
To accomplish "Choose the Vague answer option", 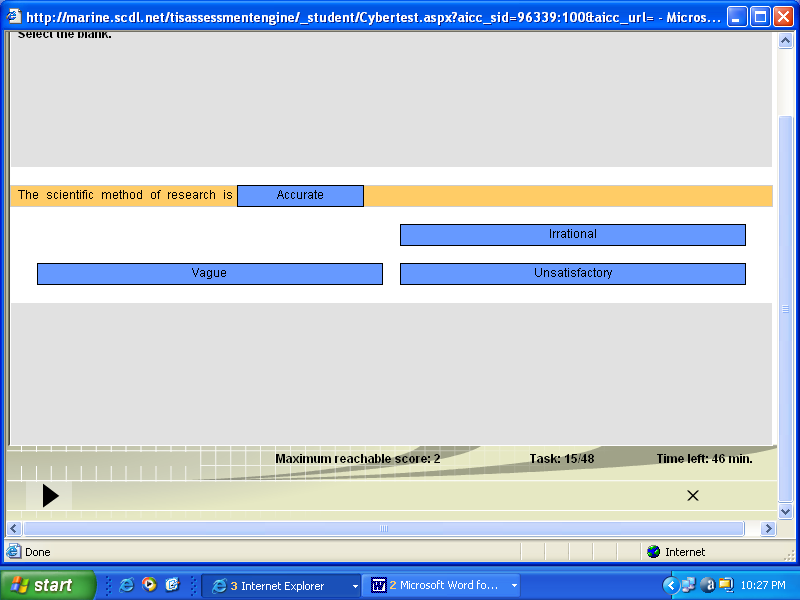I will click(x=210, y=273).
